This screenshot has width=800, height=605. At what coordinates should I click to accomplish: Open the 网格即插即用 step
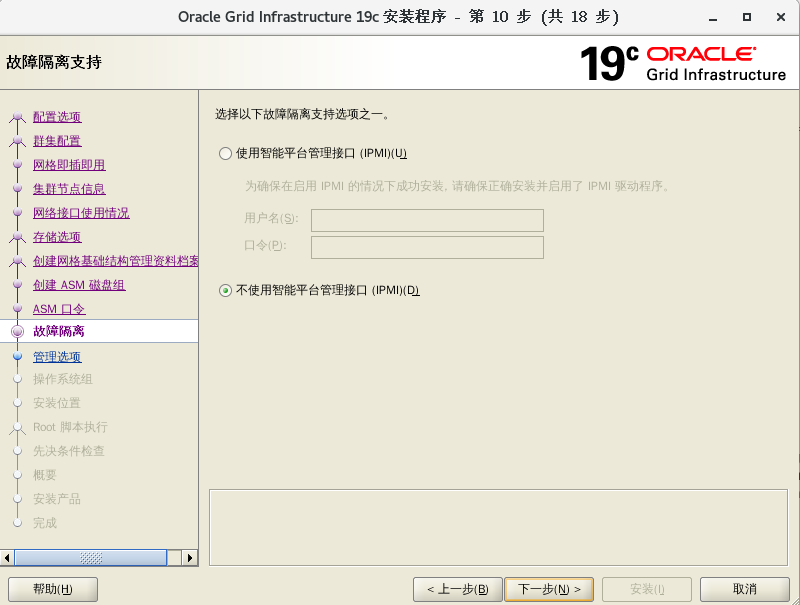(69, 165)
